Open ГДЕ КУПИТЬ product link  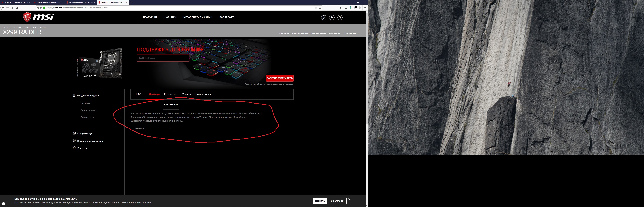(x=350, y=33)
